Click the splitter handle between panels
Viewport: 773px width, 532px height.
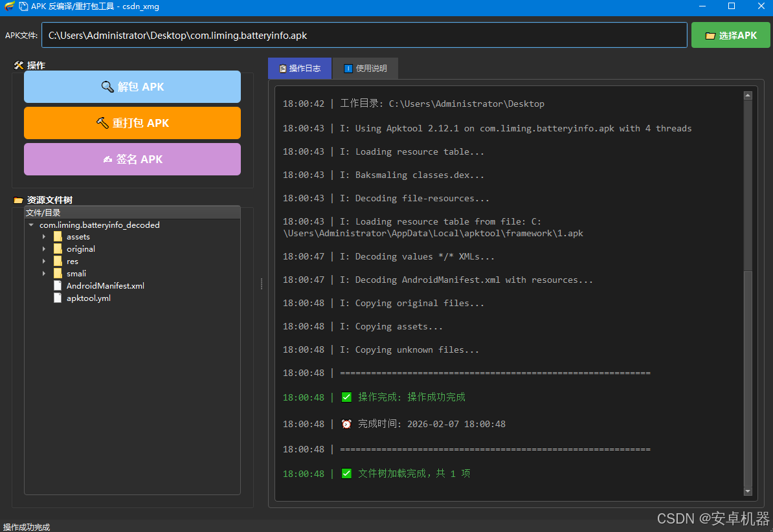click(x=262, y=284)
